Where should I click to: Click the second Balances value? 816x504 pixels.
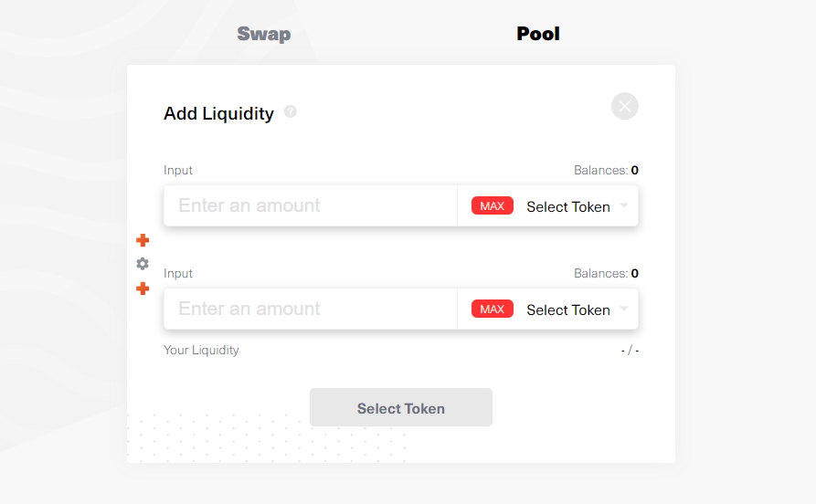click(634, 273)
